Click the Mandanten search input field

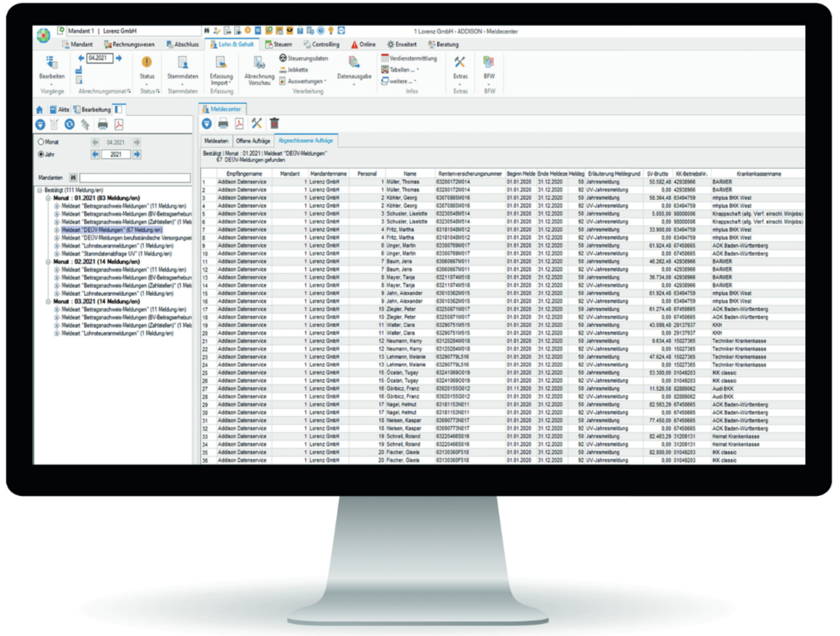click(135, 178)
